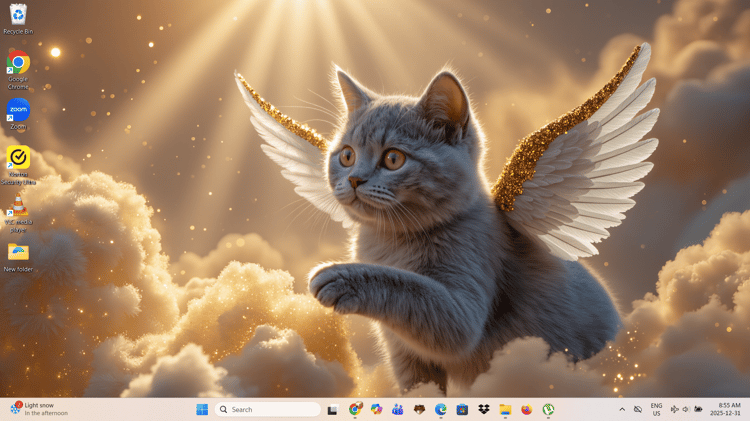
Task: Select the Zoom desktop shortcut
Action: [18, 114]
